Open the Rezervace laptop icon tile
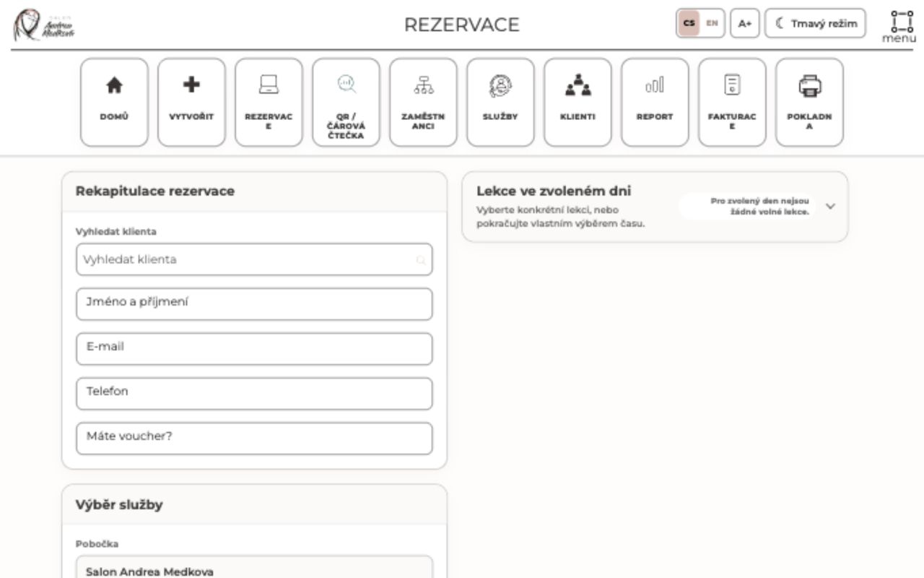 pyautogui.click(x=269, y=102)
